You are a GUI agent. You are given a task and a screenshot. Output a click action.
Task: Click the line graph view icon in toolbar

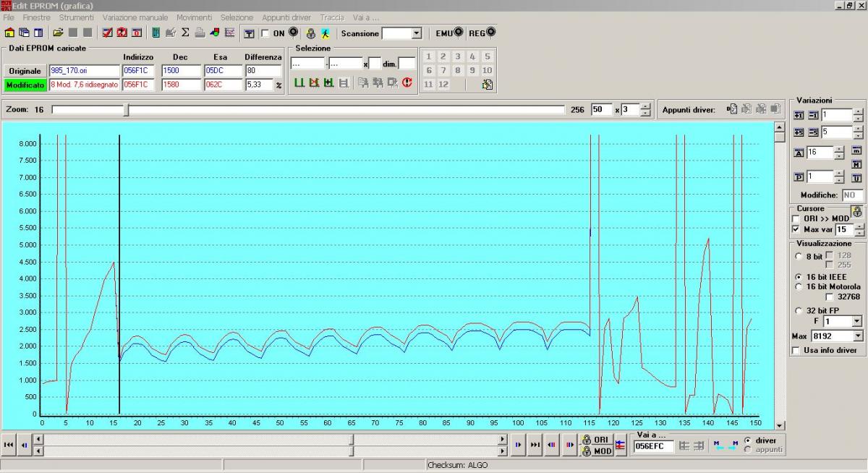point(229,33)
